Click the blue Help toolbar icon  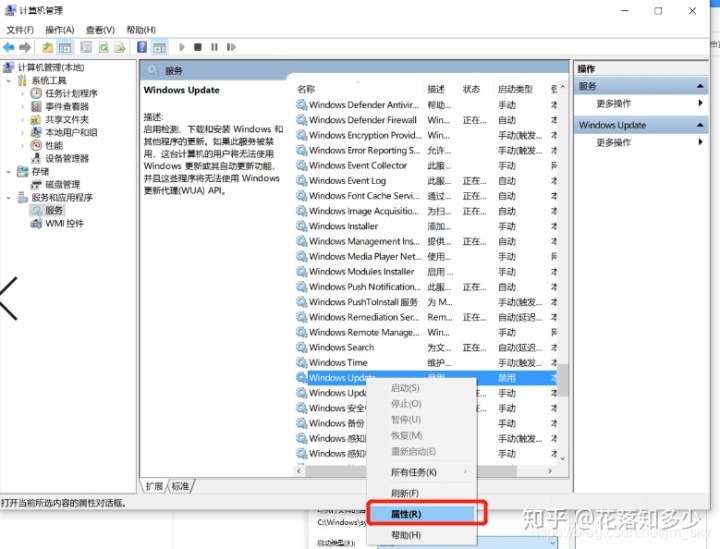click(142, 47)
